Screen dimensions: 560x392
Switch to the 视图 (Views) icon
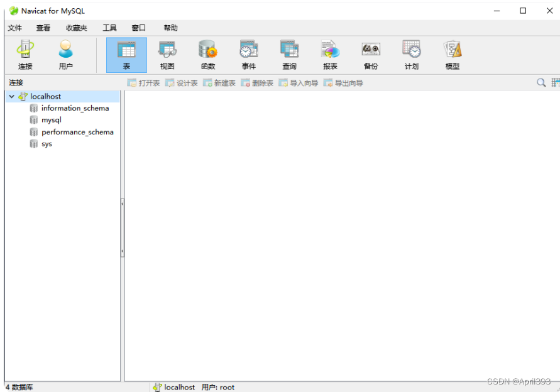(167, 55)
